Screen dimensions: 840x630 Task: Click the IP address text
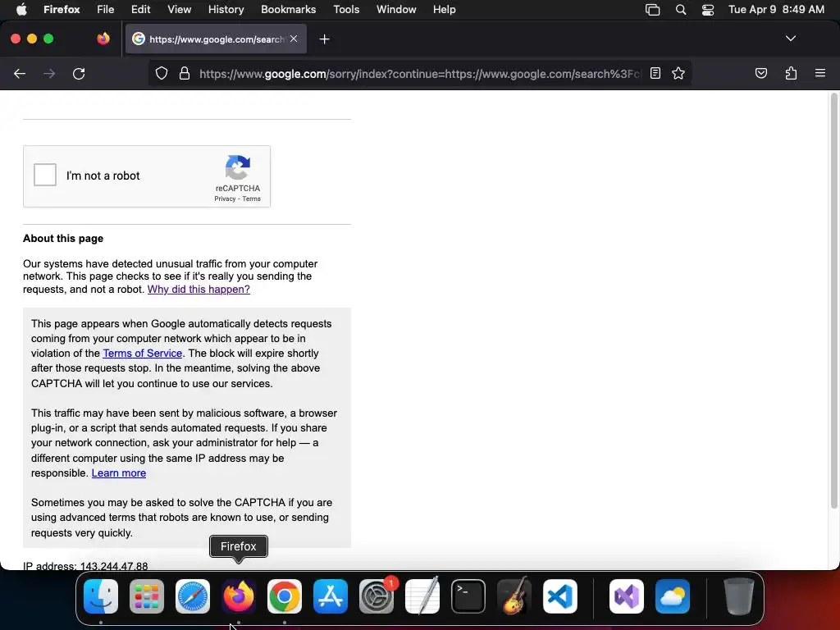85,566
